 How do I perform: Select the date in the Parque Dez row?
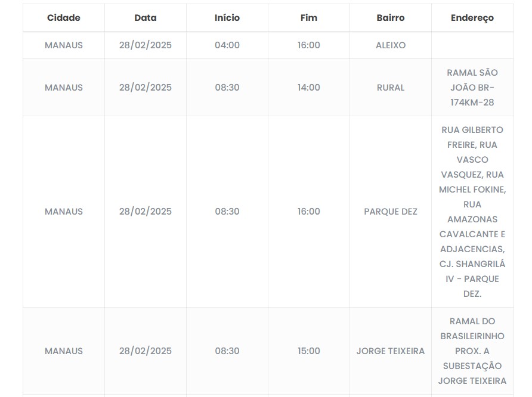[146, 212]
